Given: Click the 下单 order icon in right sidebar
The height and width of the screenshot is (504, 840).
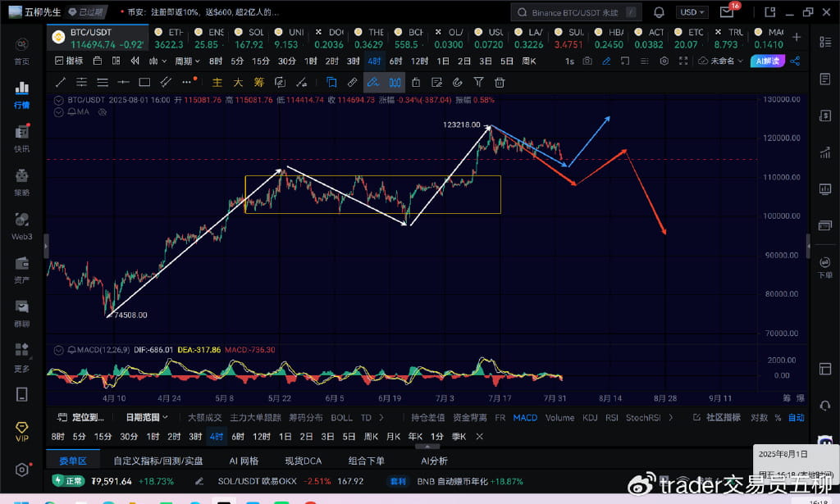Looking at the screenshot, I should coord(825,267).
